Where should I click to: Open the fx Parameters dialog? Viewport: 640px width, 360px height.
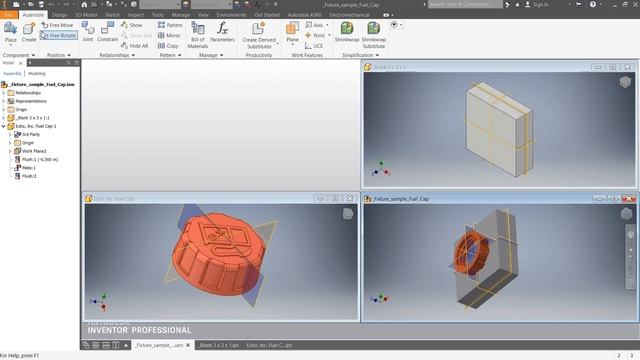tap(222, 32)
